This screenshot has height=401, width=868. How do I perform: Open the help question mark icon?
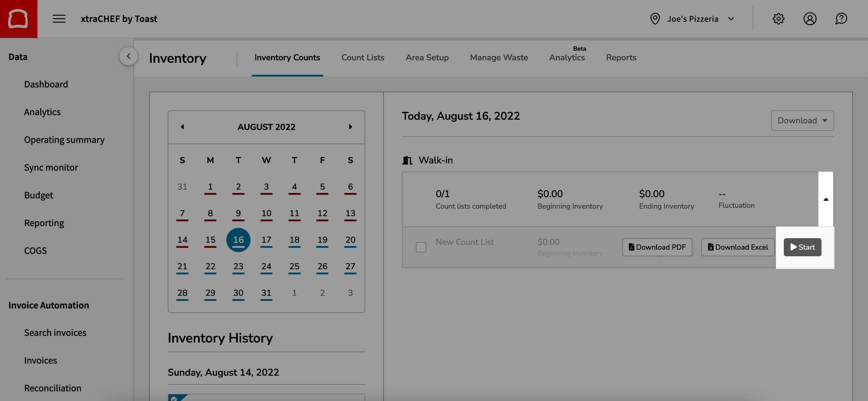[841, 19]
